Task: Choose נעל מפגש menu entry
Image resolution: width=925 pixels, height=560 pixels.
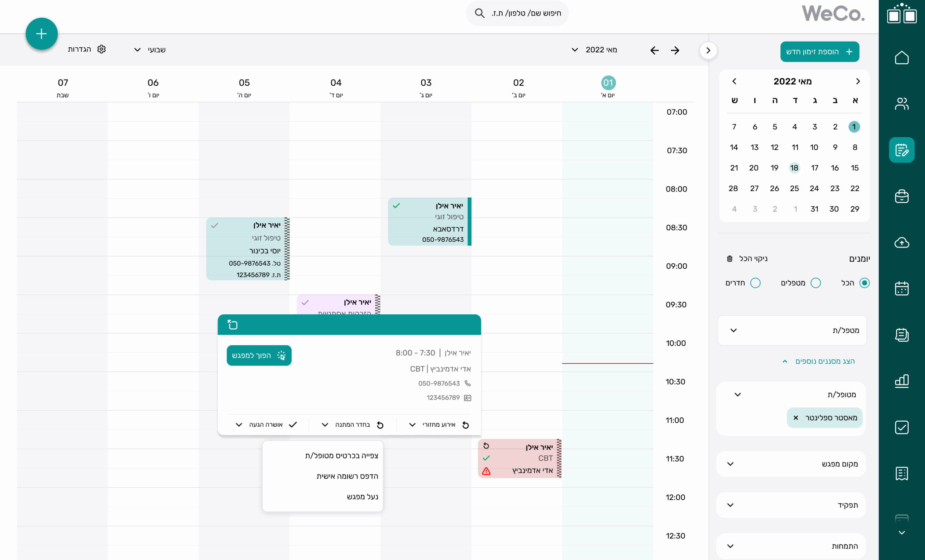Action: pos(362,496)
